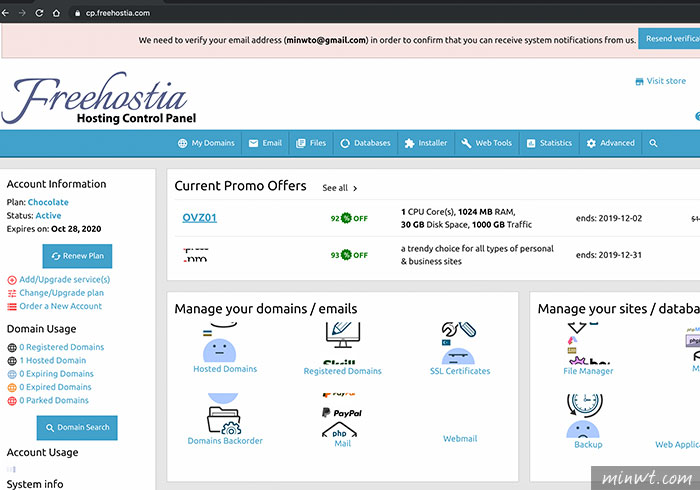Click the File Manager label
The width and height of the screenshot is (700, 490).
coord(588,371)
